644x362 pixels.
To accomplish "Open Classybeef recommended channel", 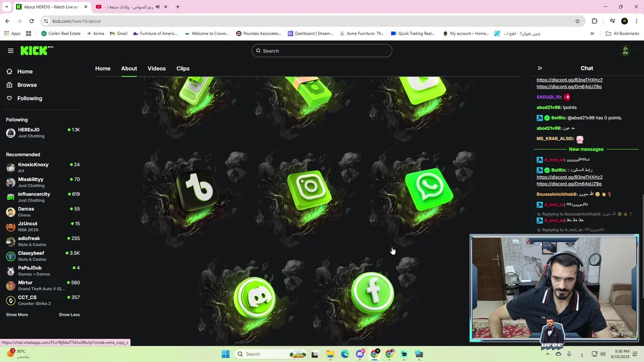I will coord(43,256).
